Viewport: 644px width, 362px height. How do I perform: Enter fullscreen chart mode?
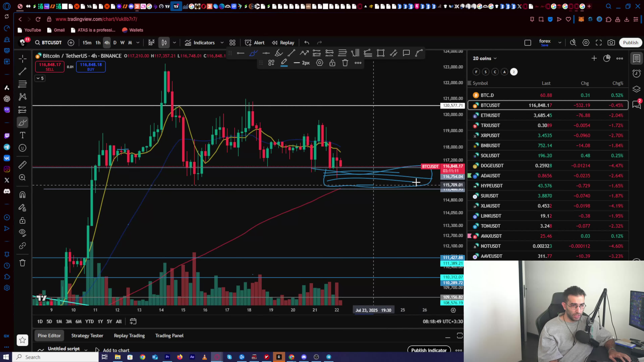pyautogui.click(x=599, y=43)
